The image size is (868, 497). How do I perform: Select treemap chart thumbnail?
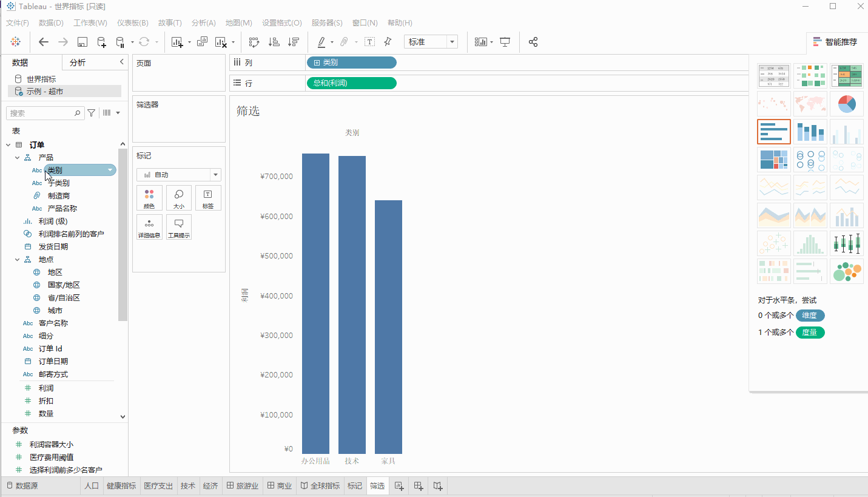[x=774, y=160]
